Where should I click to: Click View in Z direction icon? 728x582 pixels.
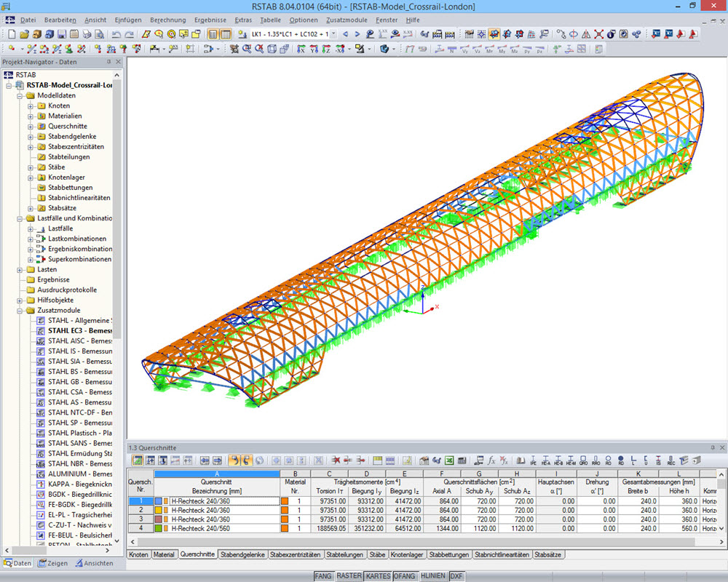tap(326, 49)
